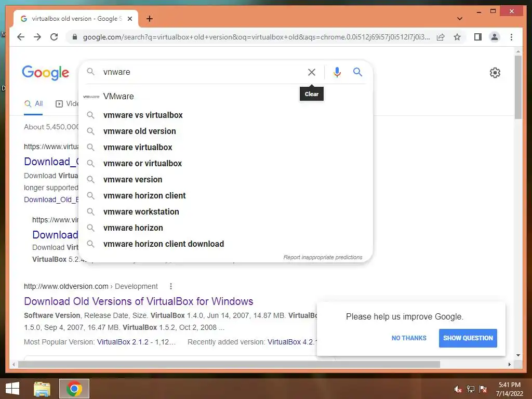Click the SHOW QUESTION button
Screen dimensions: 532x399
point(468,338)
